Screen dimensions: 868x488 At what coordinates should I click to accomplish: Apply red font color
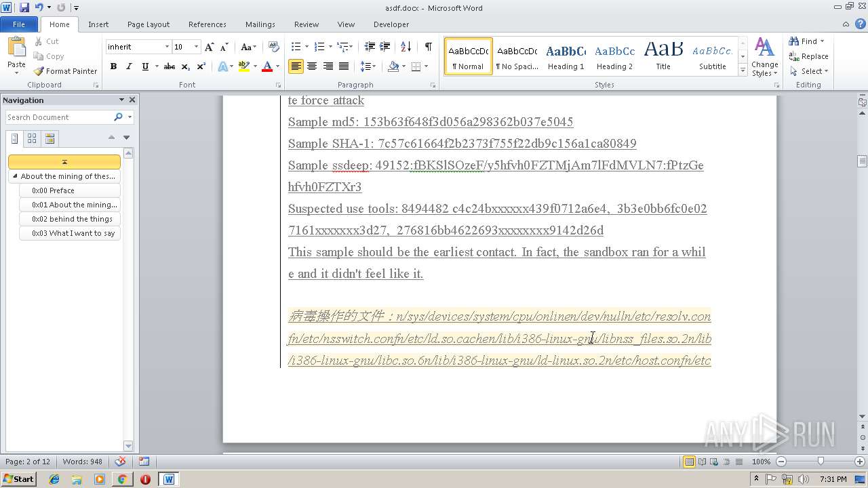pyautogui.click(x=267, y=66)
